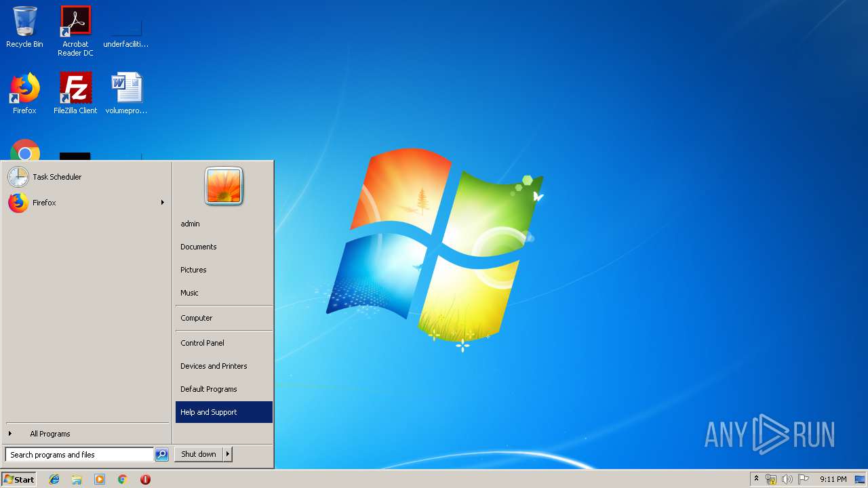This screenshot has width=868, height=488.
Task: Select Google Chrome desktop icon
Action: pyautogui.click(x=25, y=150)
